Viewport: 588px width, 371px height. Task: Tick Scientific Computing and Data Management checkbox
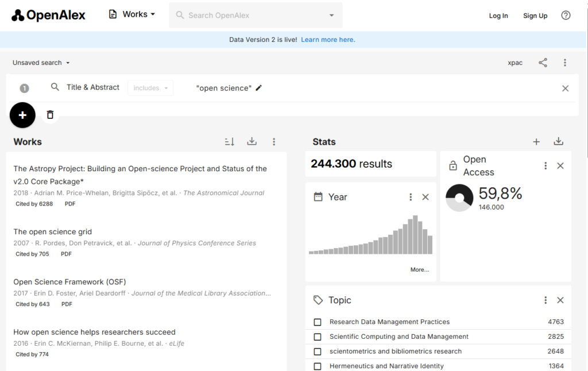pos(318,337)
